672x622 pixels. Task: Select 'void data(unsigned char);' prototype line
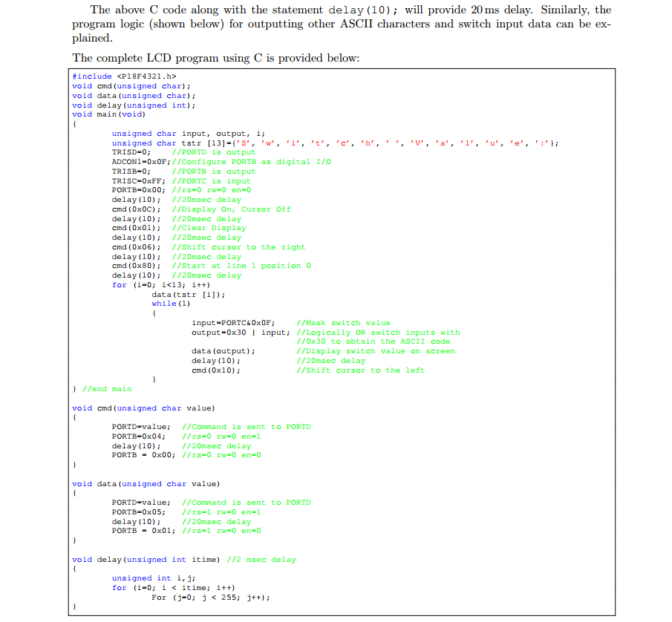point(134,96)
